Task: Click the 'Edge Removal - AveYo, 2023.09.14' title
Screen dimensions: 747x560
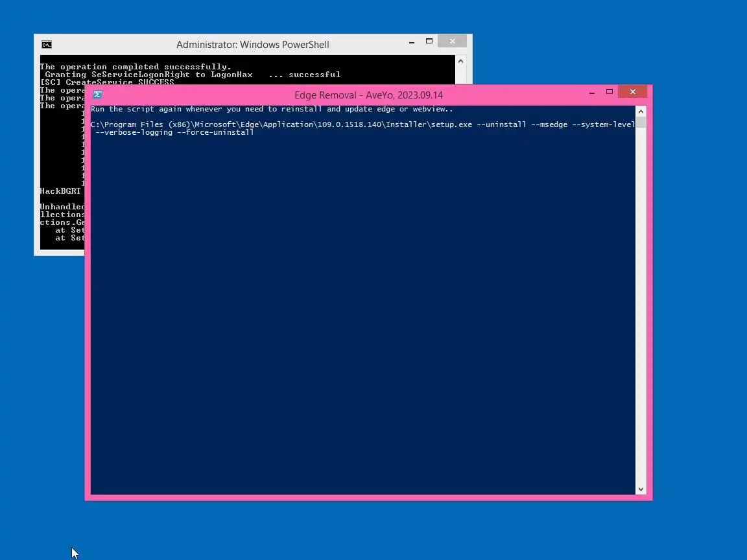Action: pyautogui.click(x=368, y=95)
